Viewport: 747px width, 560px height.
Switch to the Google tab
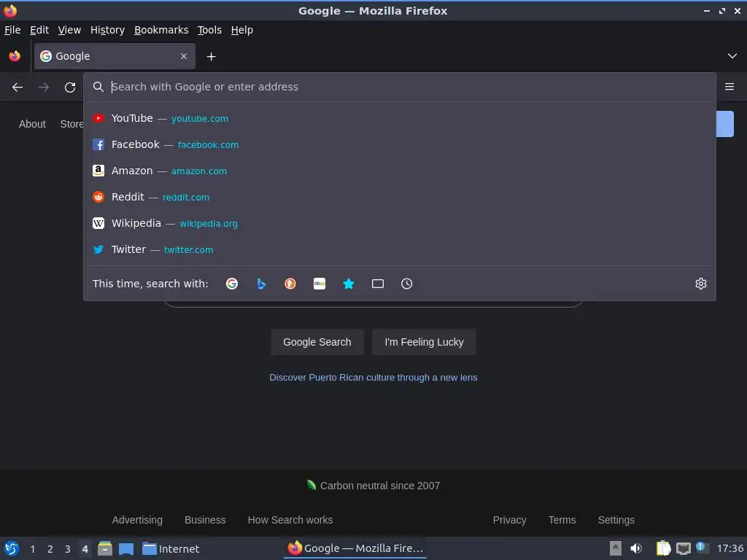(115, 56)
